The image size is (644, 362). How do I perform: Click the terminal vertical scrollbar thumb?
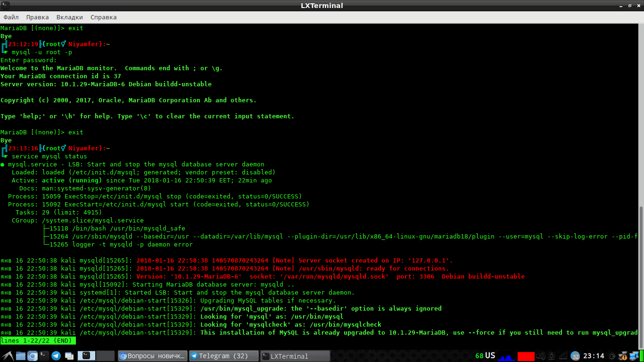point(641,277)
